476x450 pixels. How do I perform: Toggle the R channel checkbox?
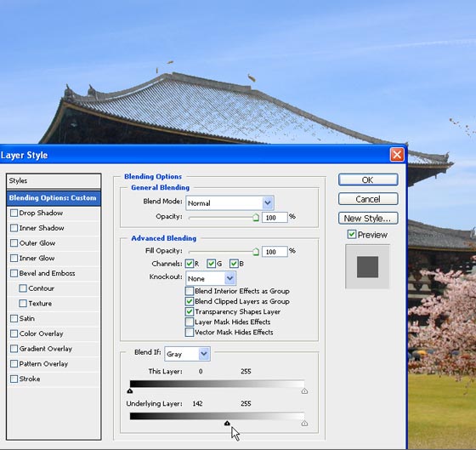coord(190,264)
